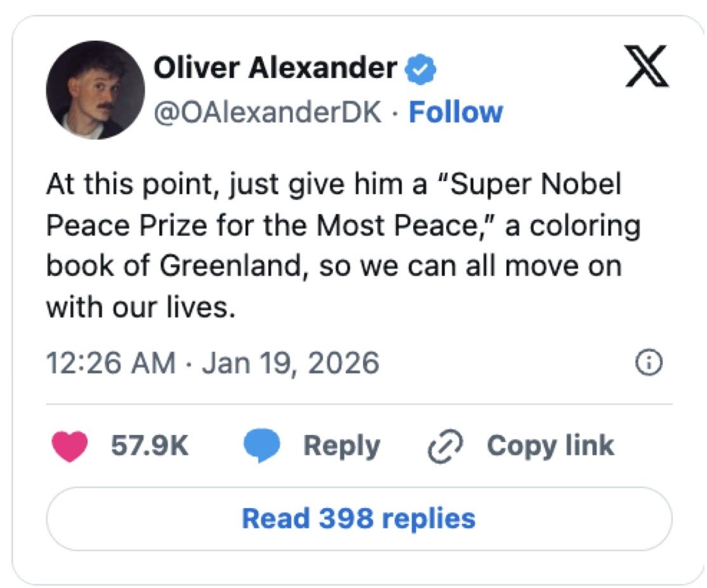Select the Copy link text
Viewport: 707px width, 588px height.
[x=550, y=446]
